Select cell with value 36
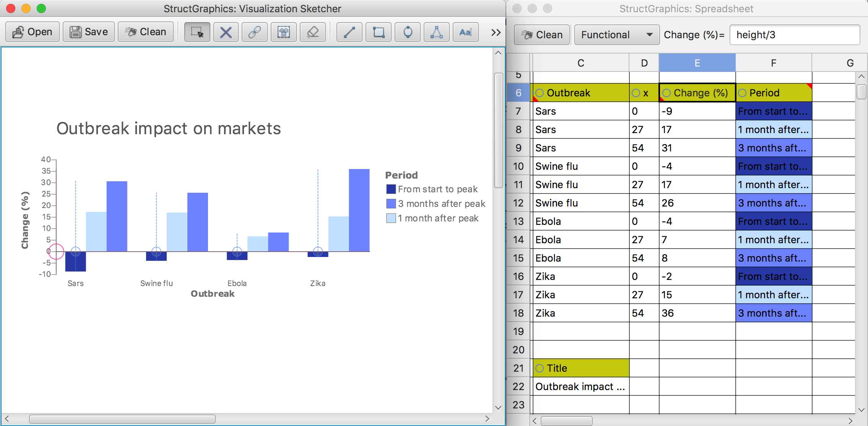868x426 pixels. [x=697, y=313]
